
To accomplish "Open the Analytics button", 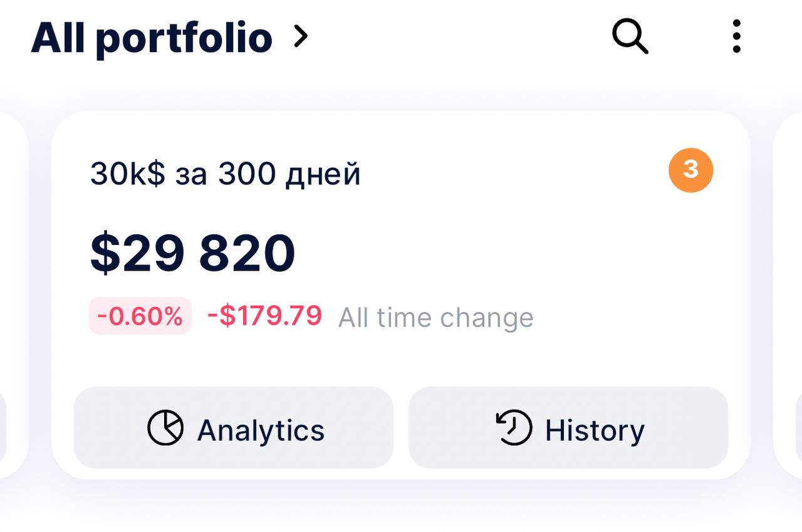I will pyautogui.click(x=234, y=427).
